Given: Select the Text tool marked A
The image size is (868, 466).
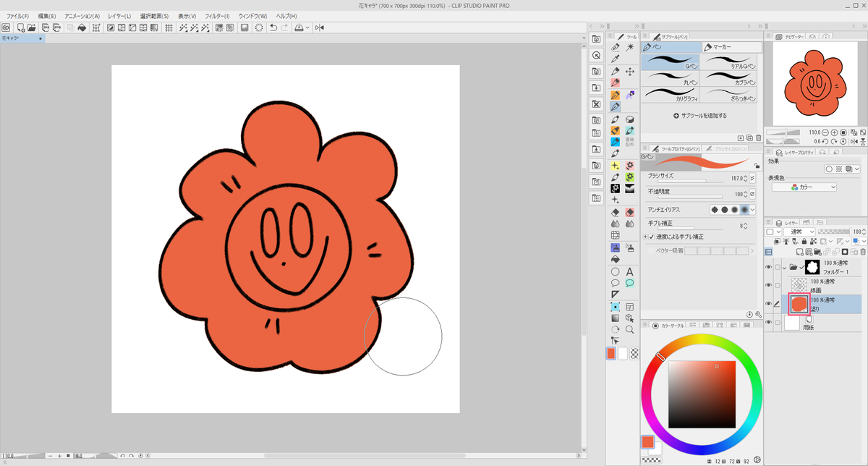Looking at the screenshot, I should [630, 272].
